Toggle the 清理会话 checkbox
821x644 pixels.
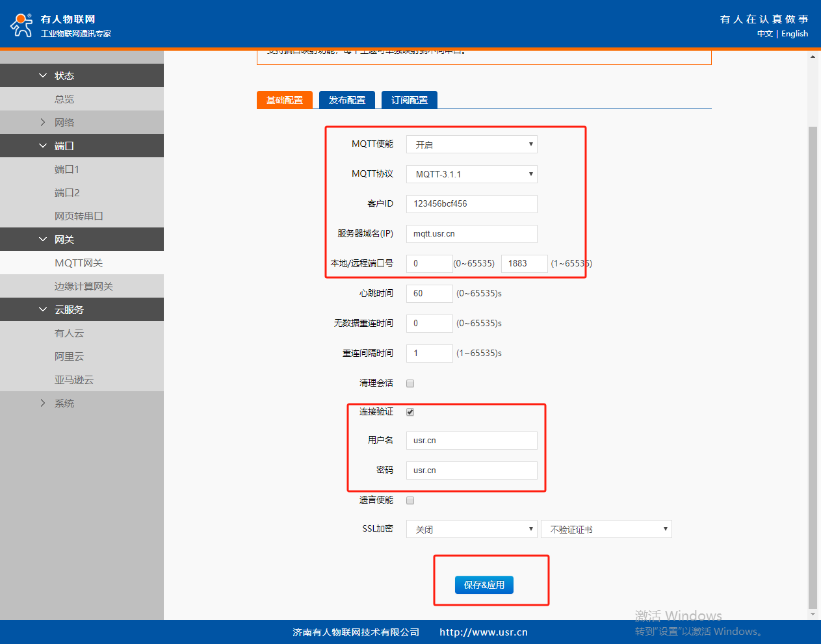coord(410,383)
